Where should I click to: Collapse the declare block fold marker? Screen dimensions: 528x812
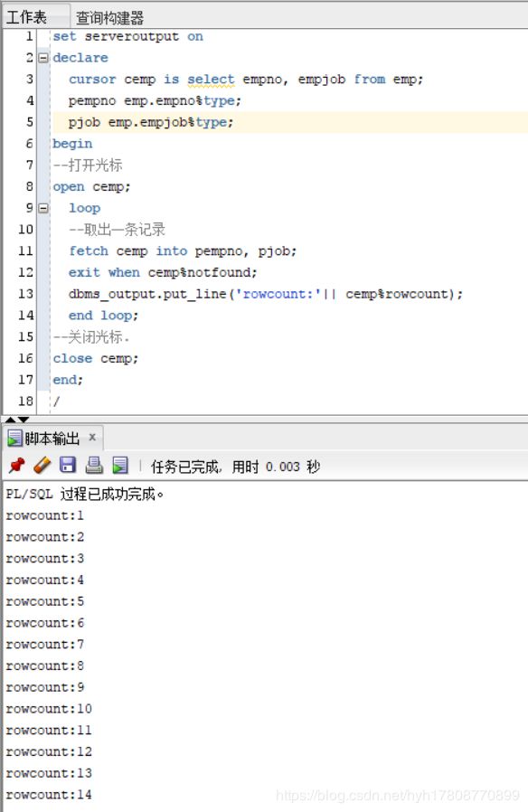pyautogui.click(x=43, y=58)
